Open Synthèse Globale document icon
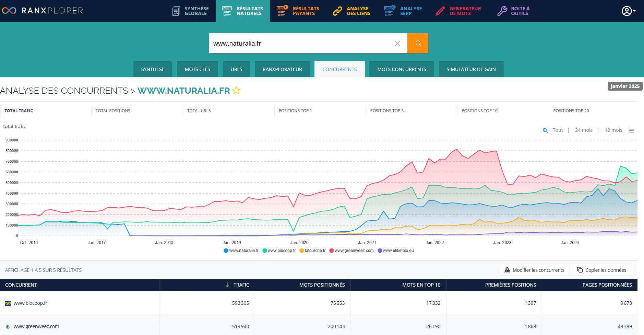This screenshot has height=335, width=644. [x=176, y=11]
